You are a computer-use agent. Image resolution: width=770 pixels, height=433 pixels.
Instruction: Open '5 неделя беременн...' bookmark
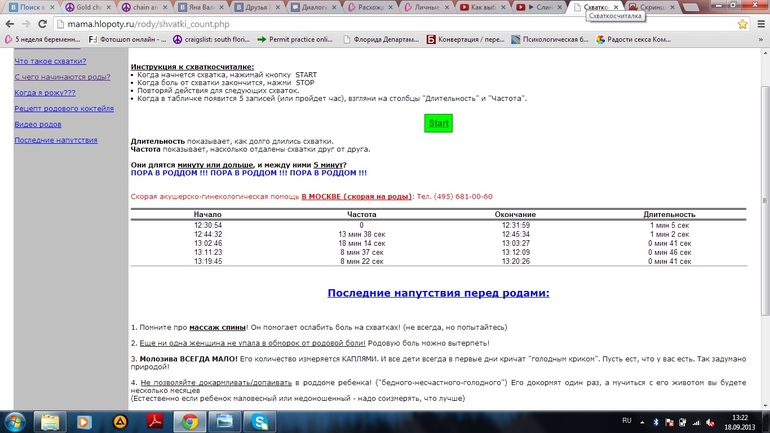(x=42, y=39)
